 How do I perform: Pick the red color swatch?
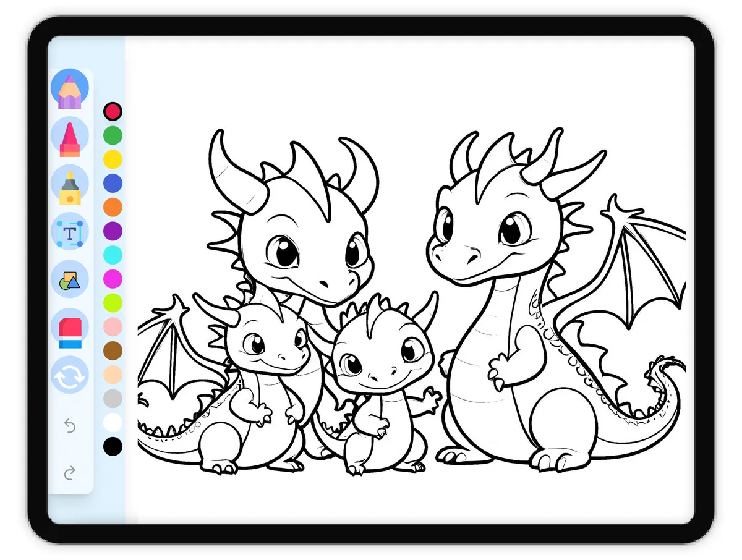pos(113,112)
